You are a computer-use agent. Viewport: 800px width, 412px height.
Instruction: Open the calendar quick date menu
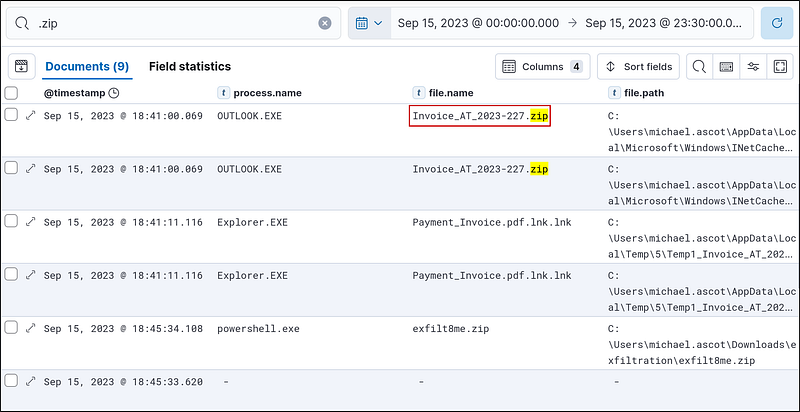[x=368, y=23]
